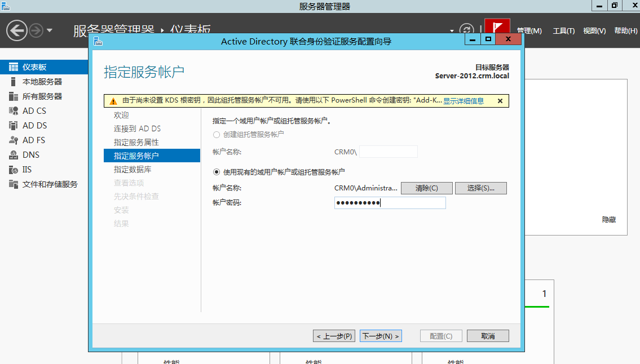Open the 显示详细信息 link

pos(464,101)
